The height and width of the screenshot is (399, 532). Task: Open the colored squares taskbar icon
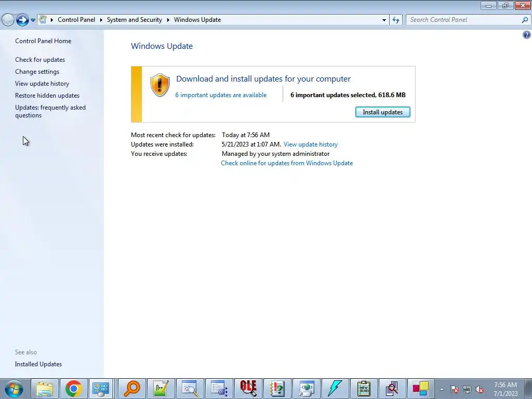tap(421, 389)
